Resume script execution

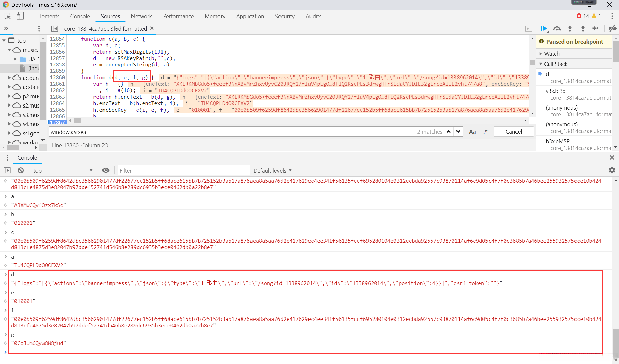click(544, 29)
